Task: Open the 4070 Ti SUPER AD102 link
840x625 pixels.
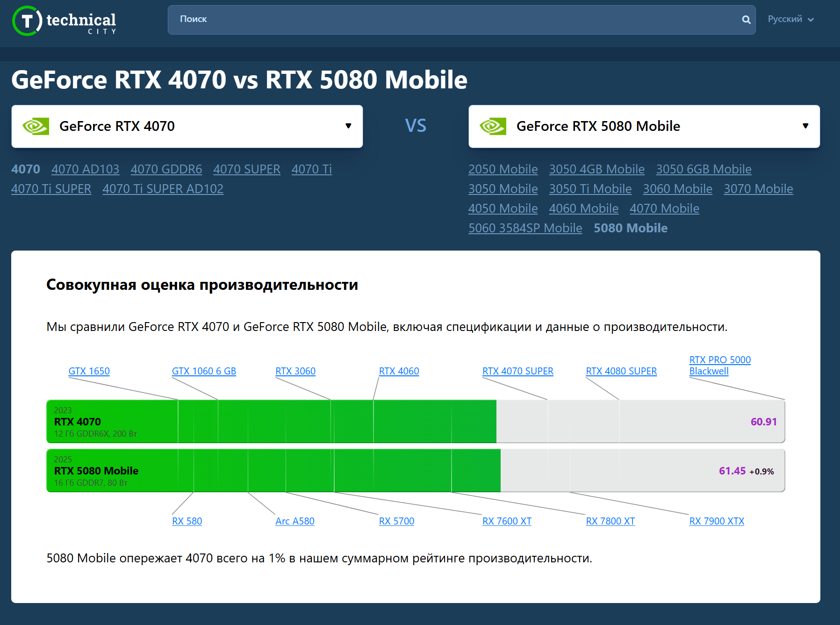Action: click(163, 189)
